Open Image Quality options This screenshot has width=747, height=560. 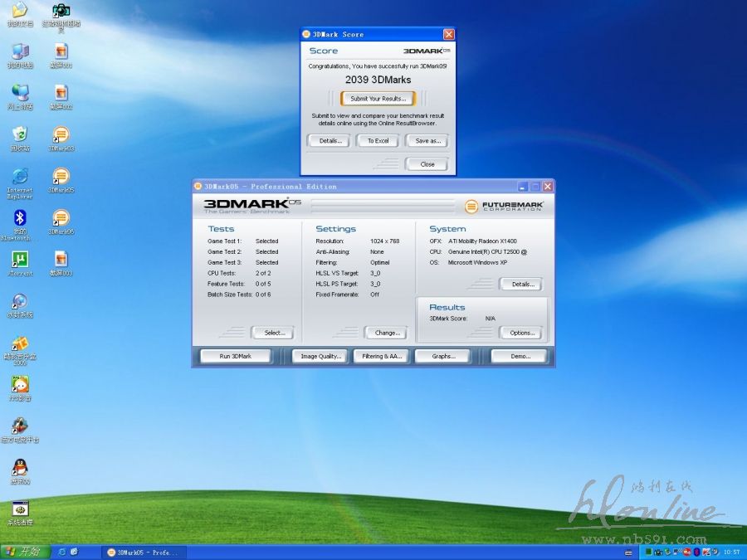tap(320, 356)
